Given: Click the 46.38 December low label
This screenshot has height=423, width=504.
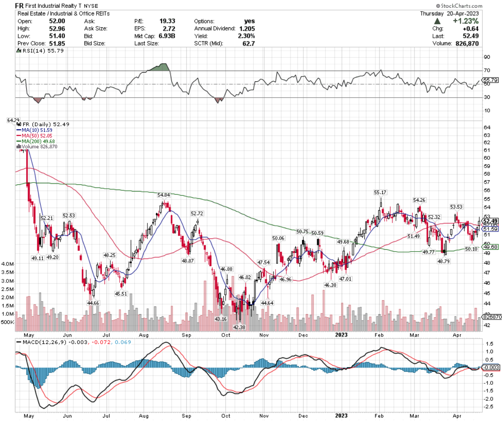Looking at the screenshot, I should [330, 285].
